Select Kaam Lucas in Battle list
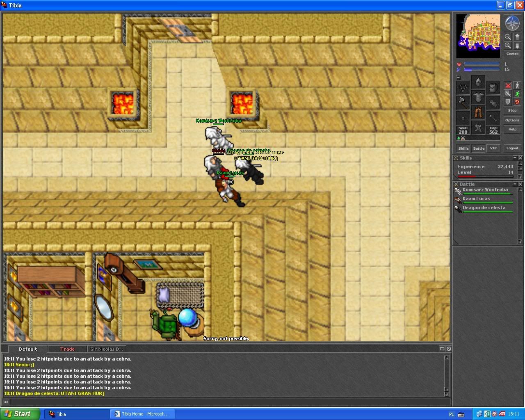 484,200
